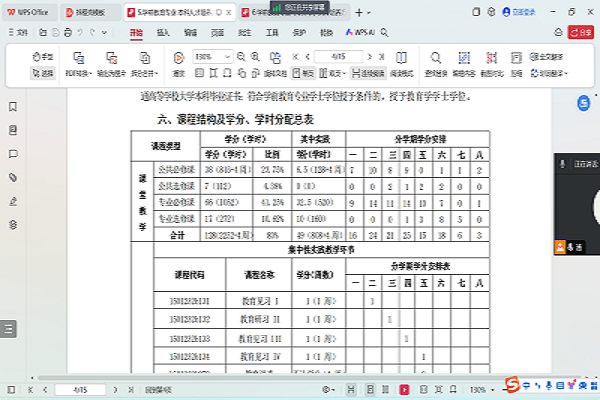
Task: Switch to the Insert ribbon tab
Action: click(x=163, y=33)
